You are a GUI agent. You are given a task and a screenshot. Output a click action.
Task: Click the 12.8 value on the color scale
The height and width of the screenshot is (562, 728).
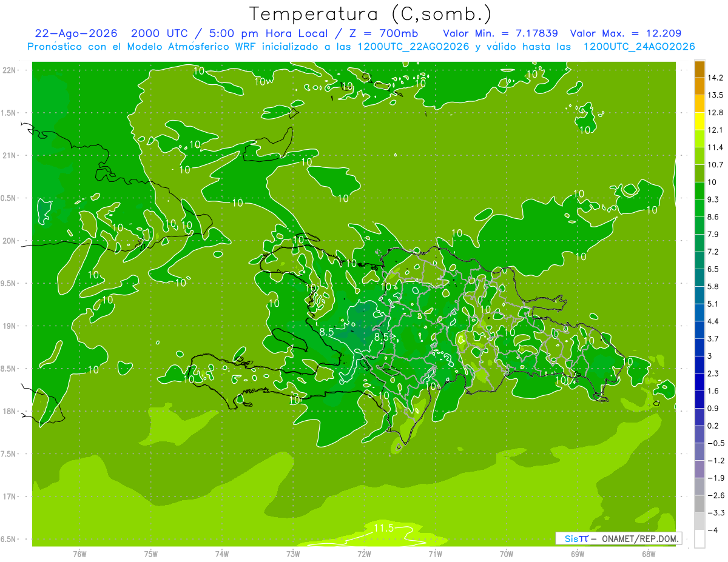tap(716, 113)
